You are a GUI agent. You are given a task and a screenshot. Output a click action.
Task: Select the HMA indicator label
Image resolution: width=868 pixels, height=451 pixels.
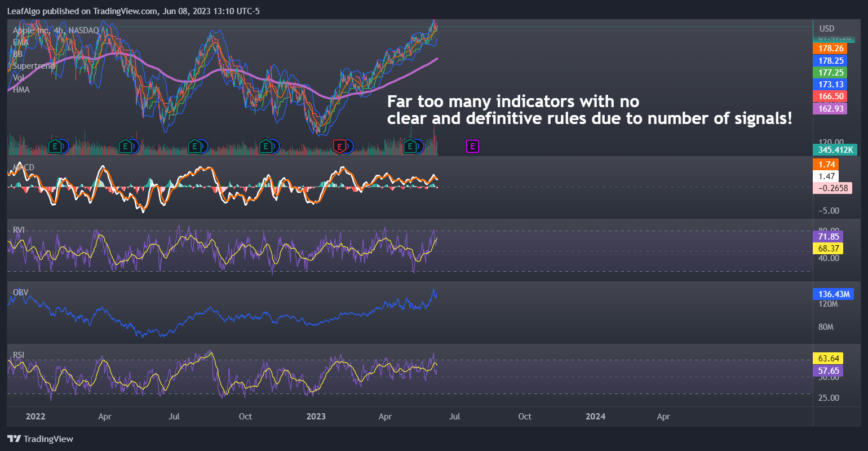pyautogui.click(x=21, y=89)
